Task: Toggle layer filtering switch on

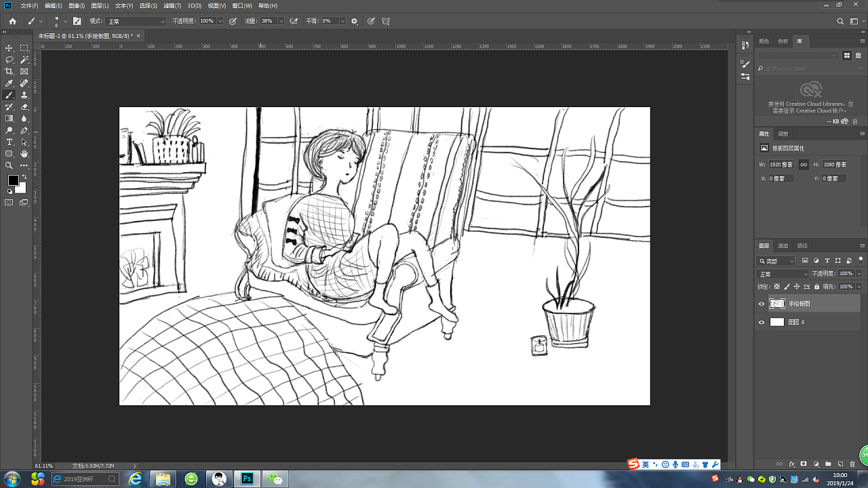Action: [861, 260]
